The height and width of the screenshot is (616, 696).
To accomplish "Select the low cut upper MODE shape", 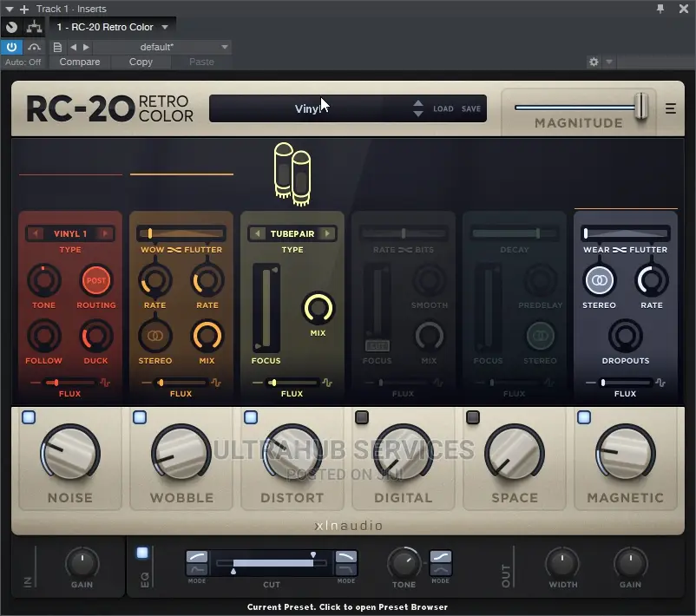I will tap(197, 557).
